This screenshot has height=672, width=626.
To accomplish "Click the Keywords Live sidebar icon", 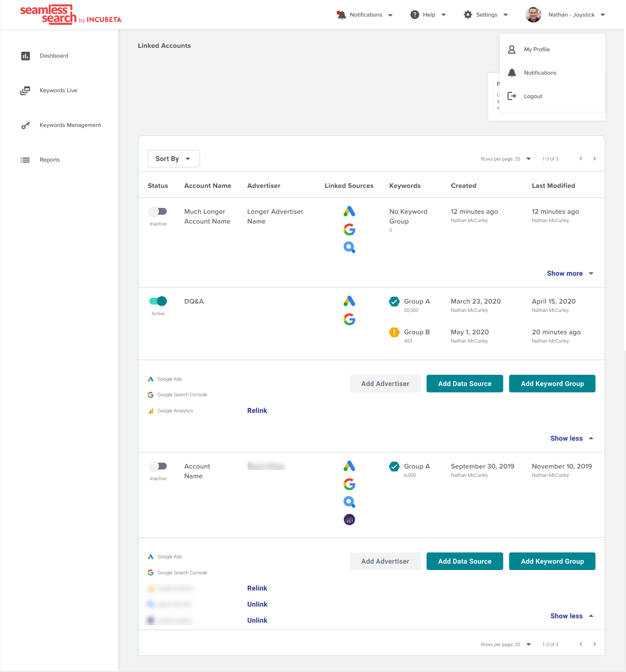I will [x=25, y=91].
